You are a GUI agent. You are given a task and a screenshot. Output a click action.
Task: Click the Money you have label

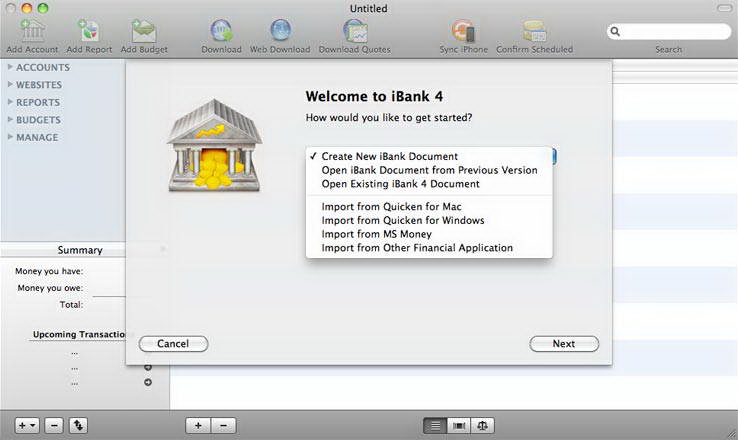pyautogui.click(x=49, y=271)
